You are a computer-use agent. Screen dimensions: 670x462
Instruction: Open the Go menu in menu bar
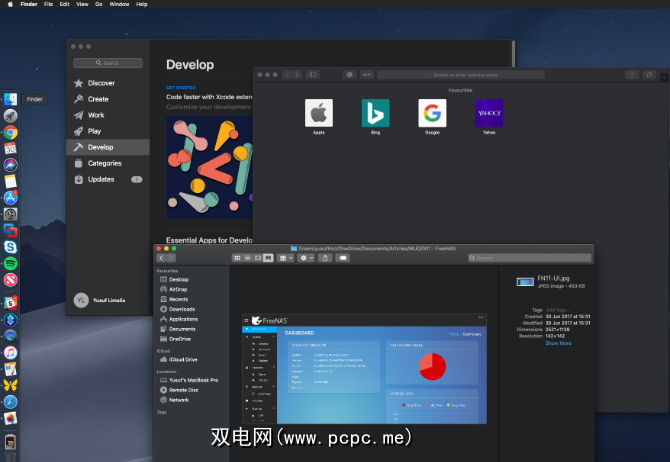(98, 4)
